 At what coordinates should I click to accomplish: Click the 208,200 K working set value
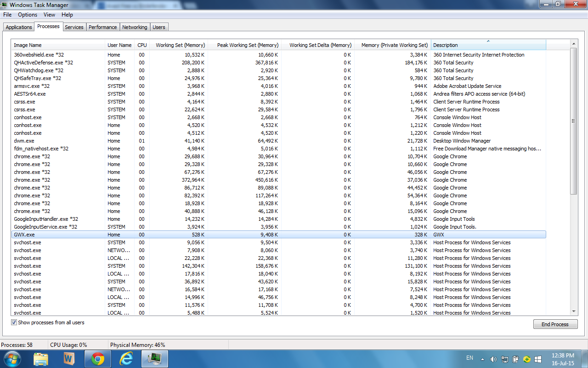coord(193,63)
